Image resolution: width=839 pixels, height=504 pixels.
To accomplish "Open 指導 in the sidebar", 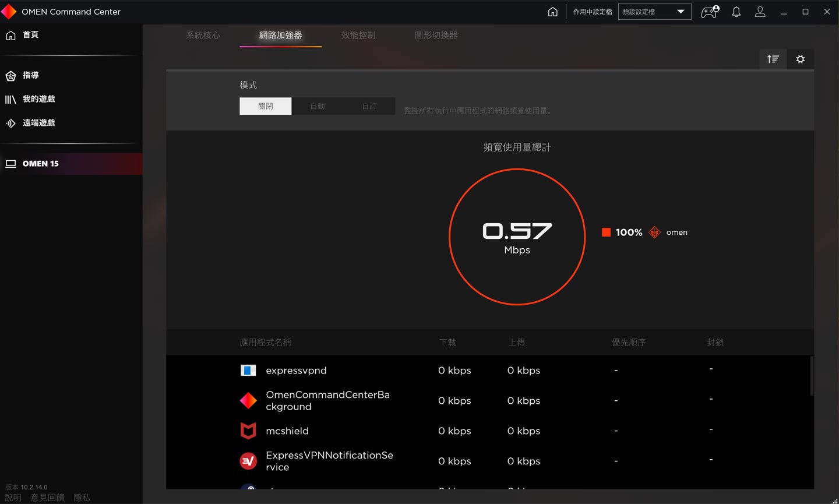I will 71,75.
